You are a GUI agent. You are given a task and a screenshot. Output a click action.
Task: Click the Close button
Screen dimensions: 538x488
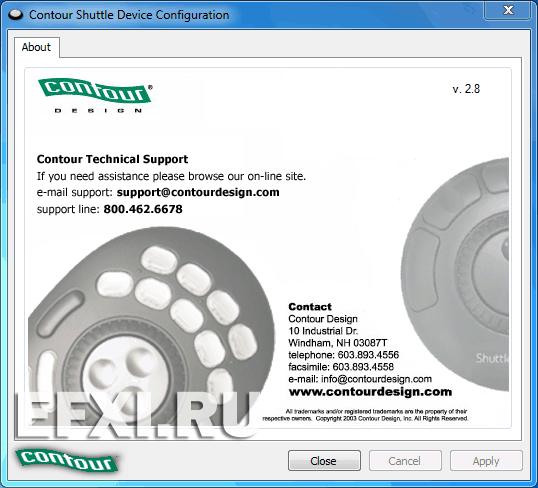[x=324, y=461]
